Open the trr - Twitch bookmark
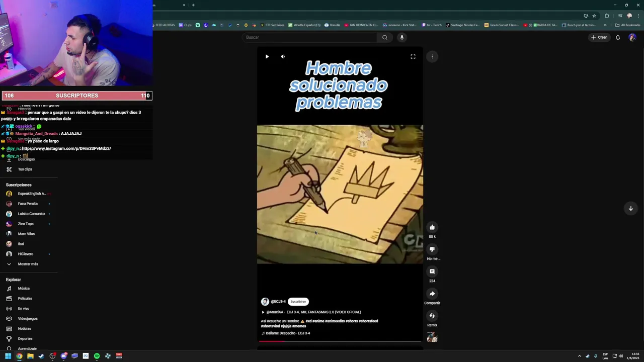 432,25
